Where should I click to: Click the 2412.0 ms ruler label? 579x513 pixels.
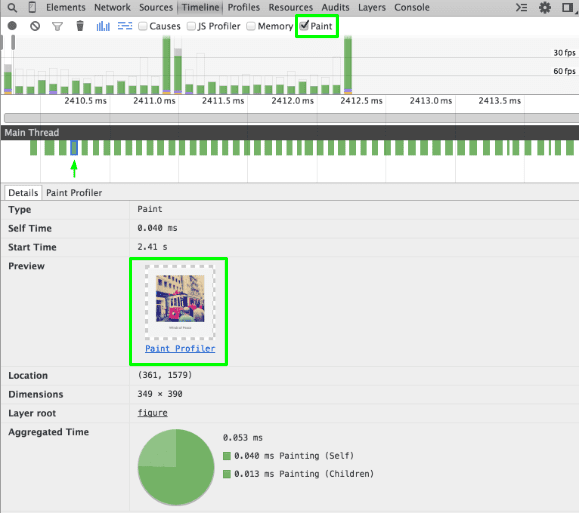point(292,101)
